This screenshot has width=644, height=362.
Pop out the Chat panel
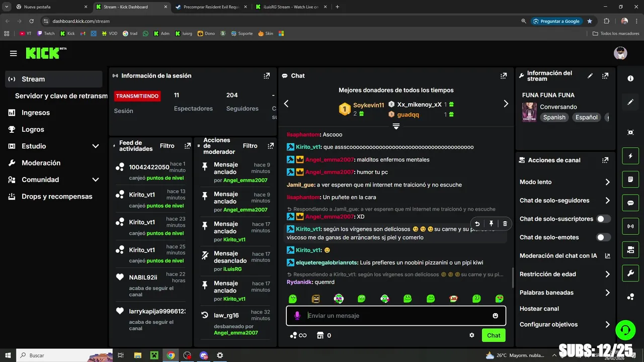(x=503, y=76)
